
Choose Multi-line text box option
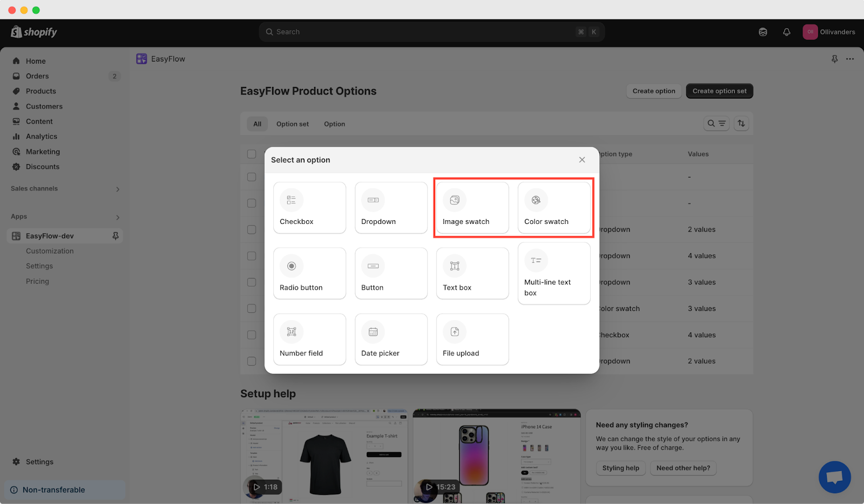click(554, 274)
